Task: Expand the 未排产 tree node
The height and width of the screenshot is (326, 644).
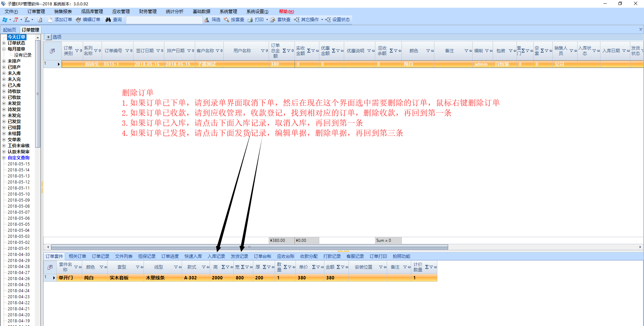Action: (x=4, y=61)
